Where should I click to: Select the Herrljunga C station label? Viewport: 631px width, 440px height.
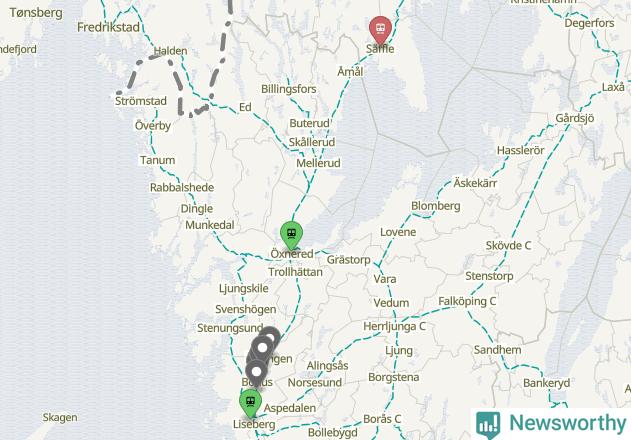tap(394, 326)
